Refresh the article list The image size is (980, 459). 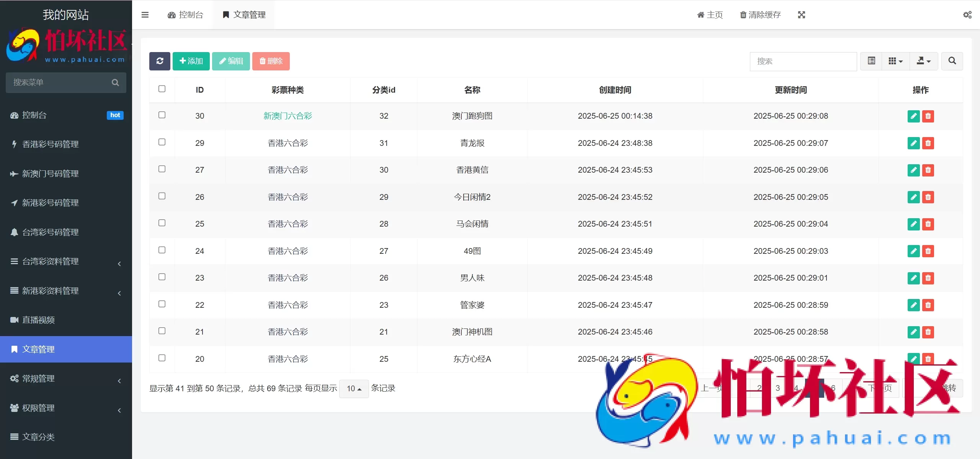click(x=160, y=61)
